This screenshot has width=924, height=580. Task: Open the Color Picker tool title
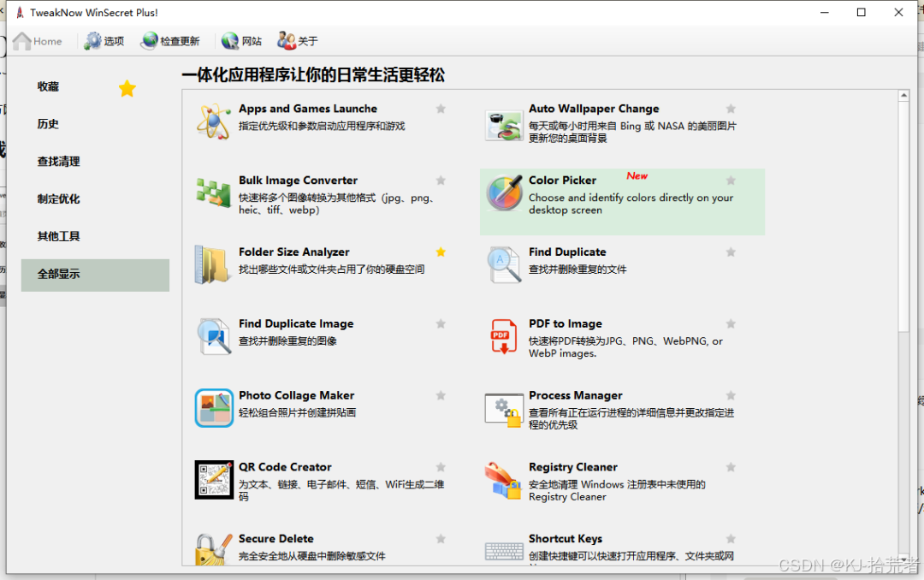562,181
